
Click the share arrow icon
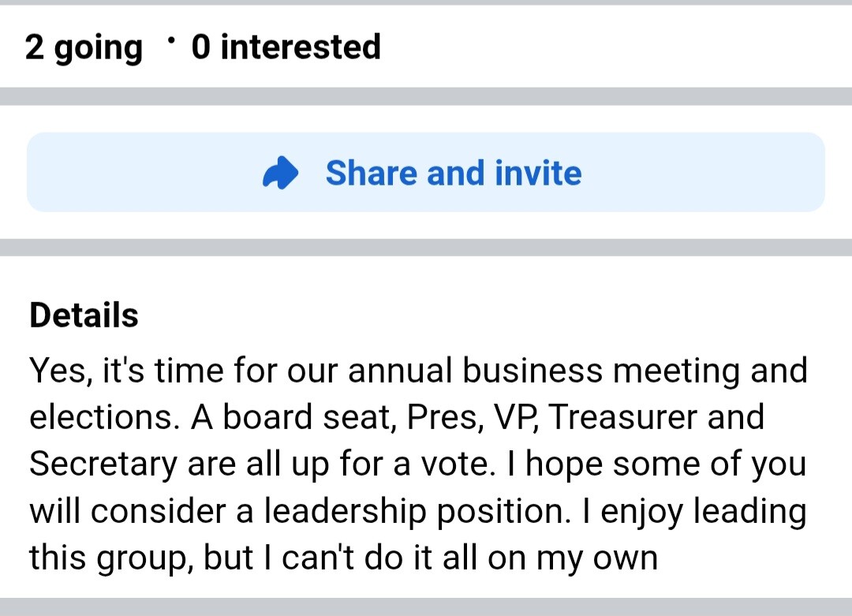(x=280, y=174)
